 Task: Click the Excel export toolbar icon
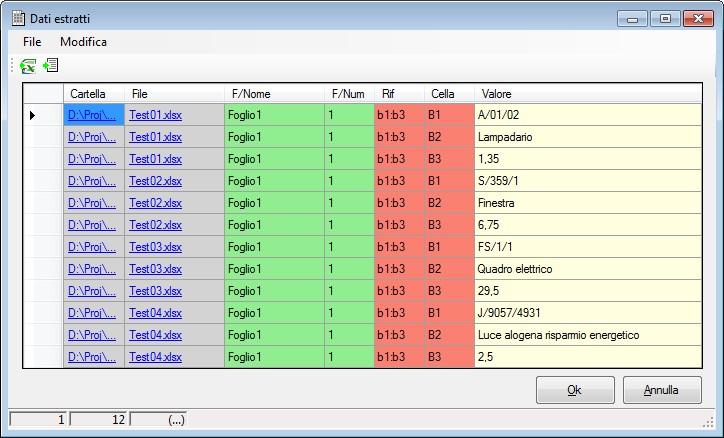click(x=28, y=66)
